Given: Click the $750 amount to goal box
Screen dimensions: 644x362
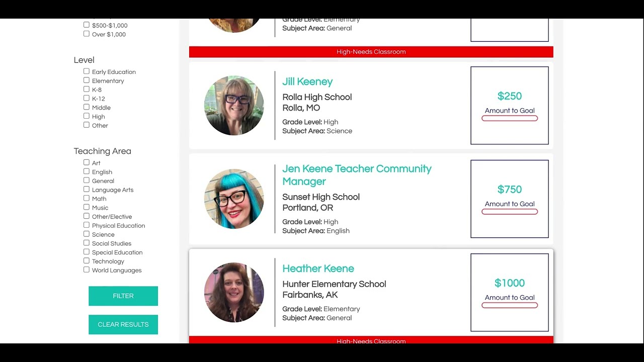Looking at the screenshot, I should pyautogui.click(x=510, y=199).
